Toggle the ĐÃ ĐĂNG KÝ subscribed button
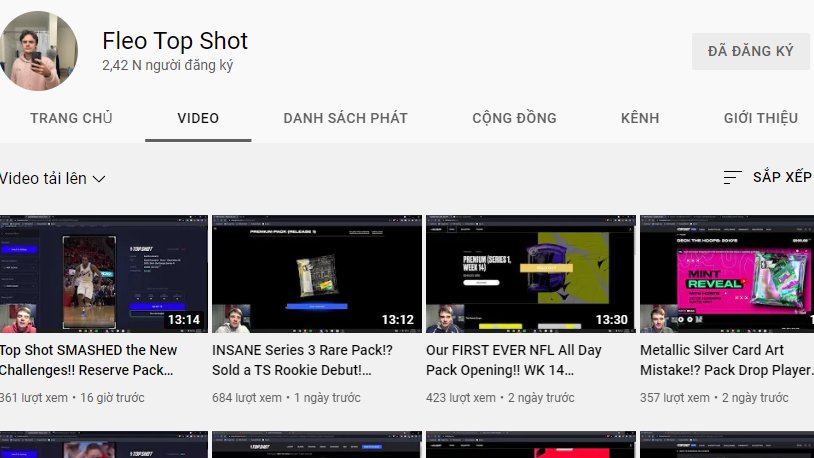814x458 pixels. point(750,51)
